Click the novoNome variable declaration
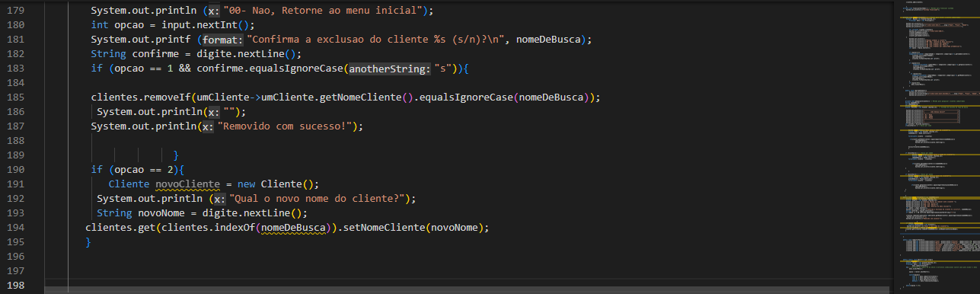This screenshot has height=294, width=980. (158, 213)
